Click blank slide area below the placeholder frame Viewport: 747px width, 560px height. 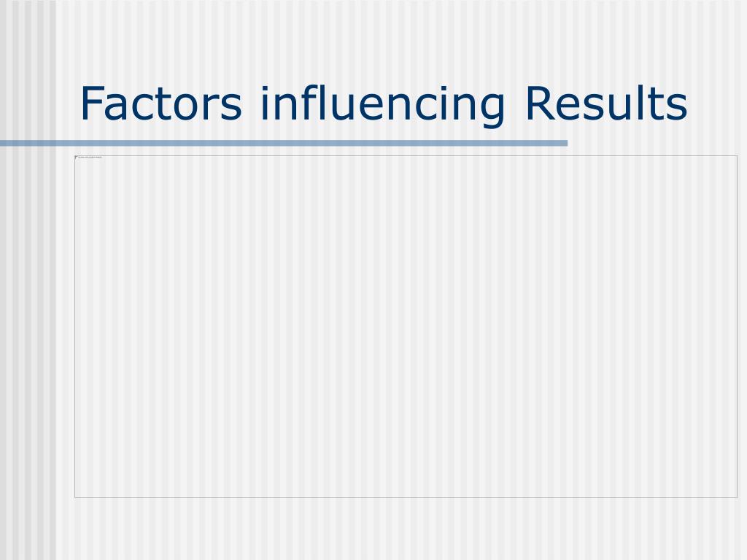406,529
